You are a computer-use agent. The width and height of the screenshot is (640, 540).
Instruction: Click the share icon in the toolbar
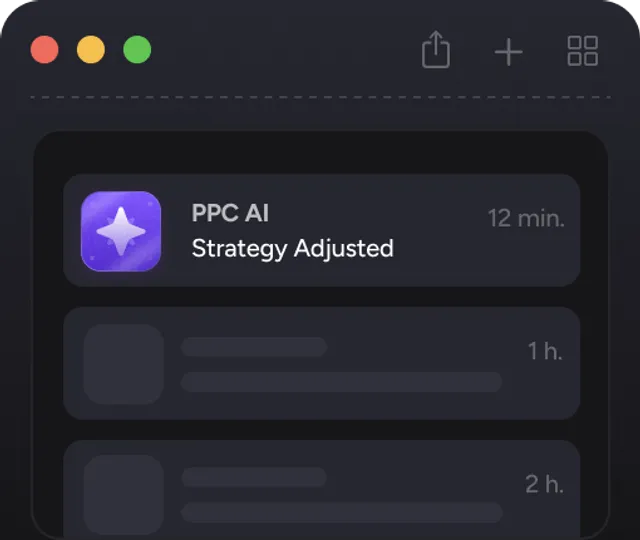[x=436, y=49]
